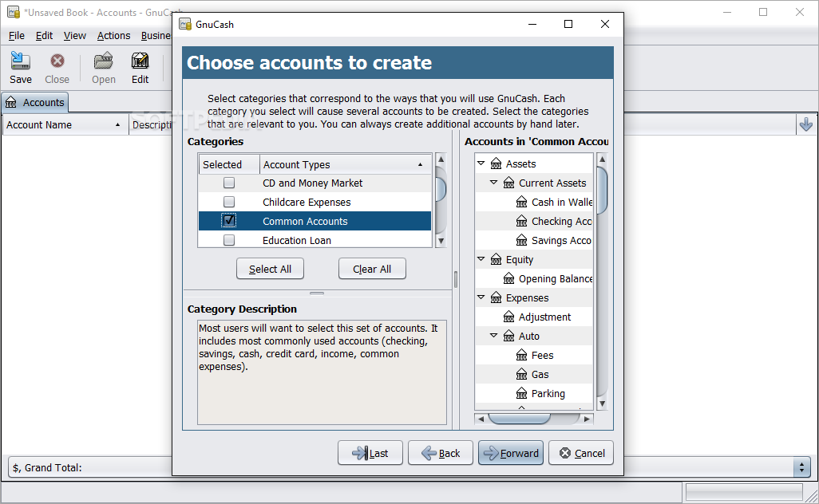Image resolution: width=819 pixels, height=504 pixels.
Task: Check the Childcare Expenses checkbox
Action: [x=229, y=202]
